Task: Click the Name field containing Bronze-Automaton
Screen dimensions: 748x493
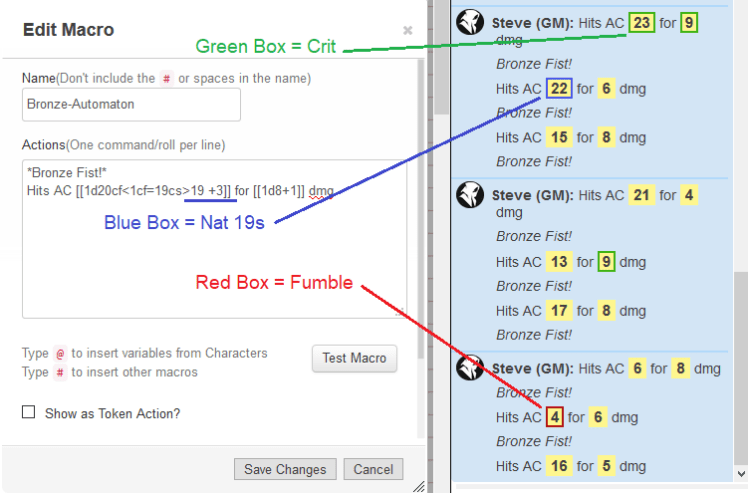Action: coord(131,105)
